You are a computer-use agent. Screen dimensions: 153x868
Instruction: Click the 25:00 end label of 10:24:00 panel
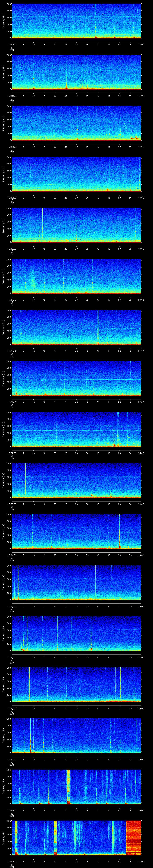(141, 555)
